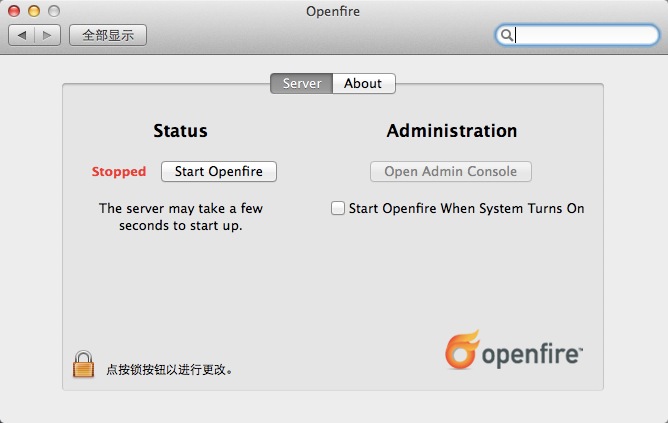Close the Openfire window with red button
Viewport: 668px width, 423px height.
(14, 11)
